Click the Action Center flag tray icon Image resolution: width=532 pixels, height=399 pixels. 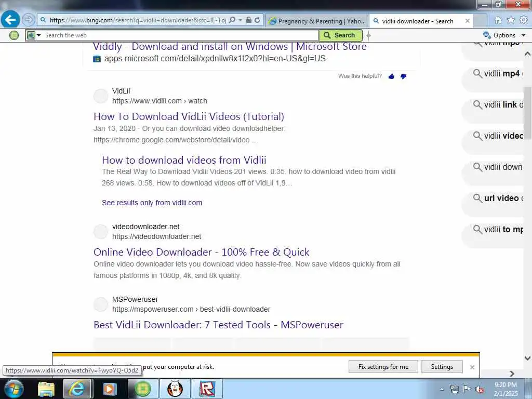(x=467, y=389)
